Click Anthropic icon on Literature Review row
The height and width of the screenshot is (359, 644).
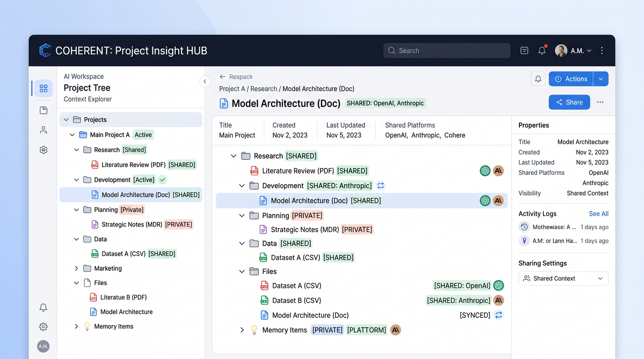(x=498, y=171)
